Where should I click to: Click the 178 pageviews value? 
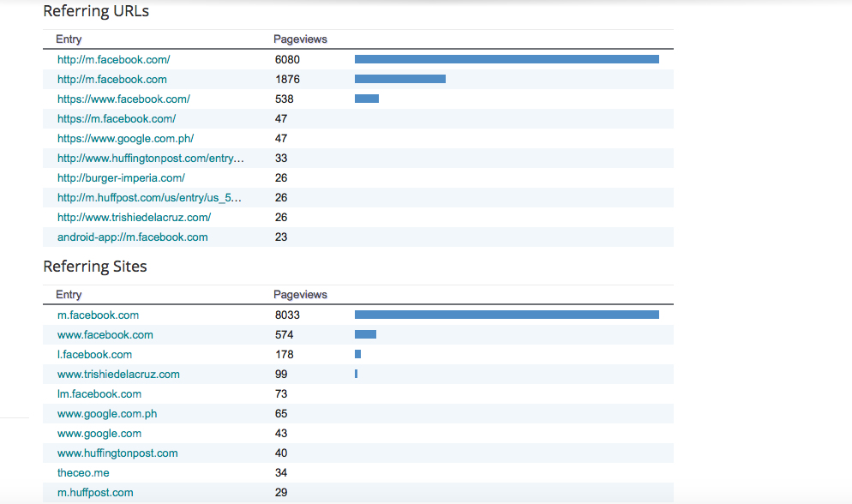click(285, 355)
